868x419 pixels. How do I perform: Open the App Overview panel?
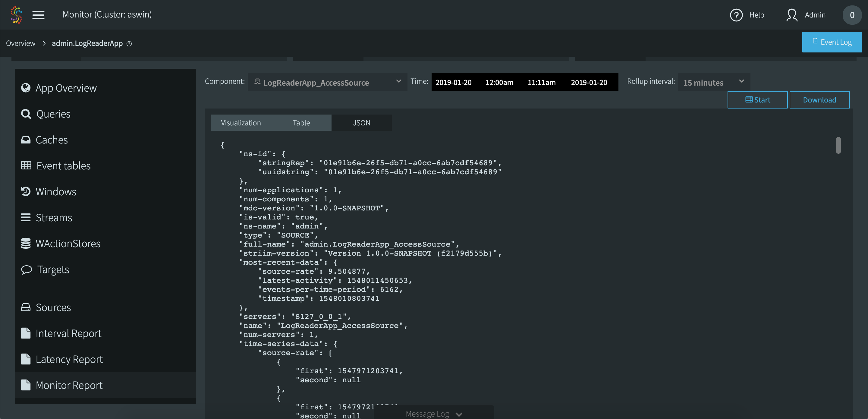pos(66,88)
